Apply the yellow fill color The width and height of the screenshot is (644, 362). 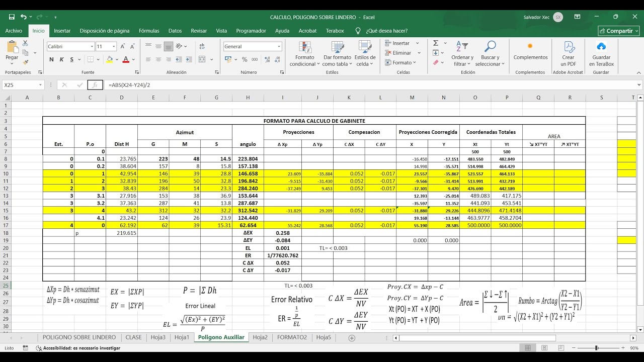coord(109,59)
